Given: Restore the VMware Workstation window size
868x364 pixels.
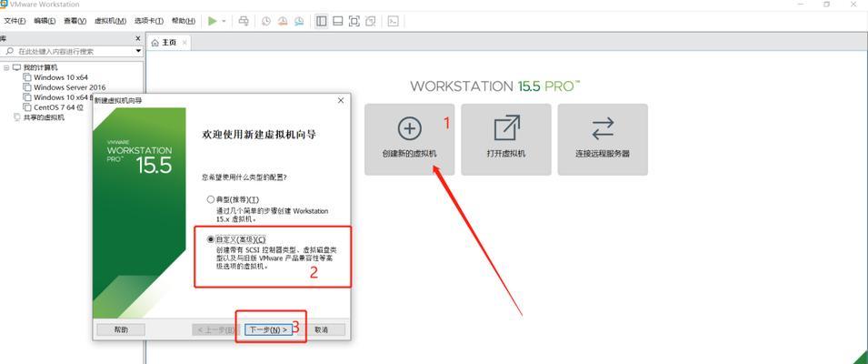Looking at the screenshot, I should click(826, 4).
